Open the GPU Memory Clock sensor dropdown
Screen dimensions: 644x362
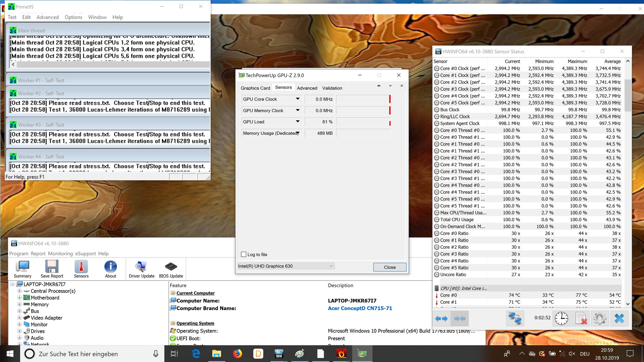298,110
